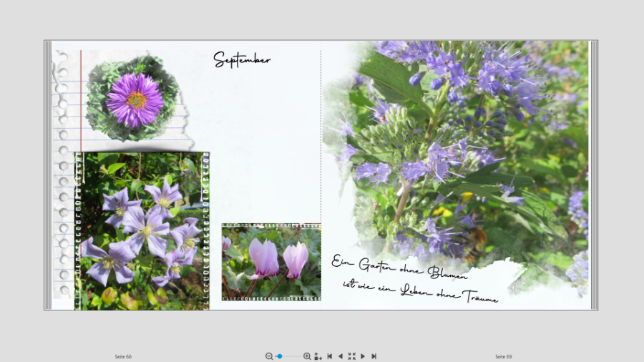Select the 'September' heading text
The height and width of the screenshot is (362, 644).
tap(242, 60)
